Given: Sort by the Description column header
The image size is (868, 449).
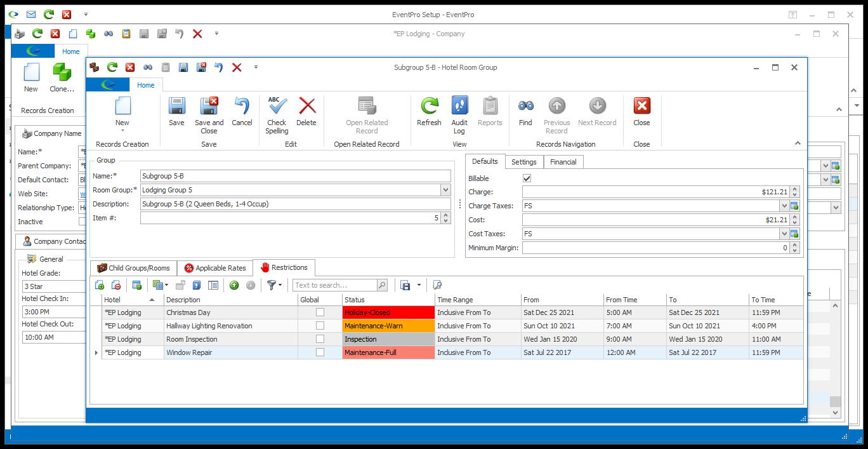Looking at the screenshot, I should pyautogui.click(x=231, y=300).
